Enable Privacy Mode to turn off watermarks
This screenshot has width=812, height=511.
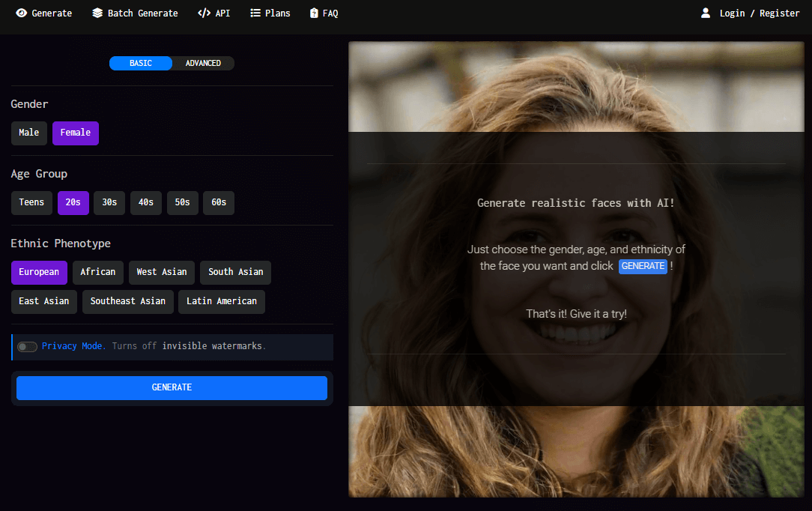(27, 346)
